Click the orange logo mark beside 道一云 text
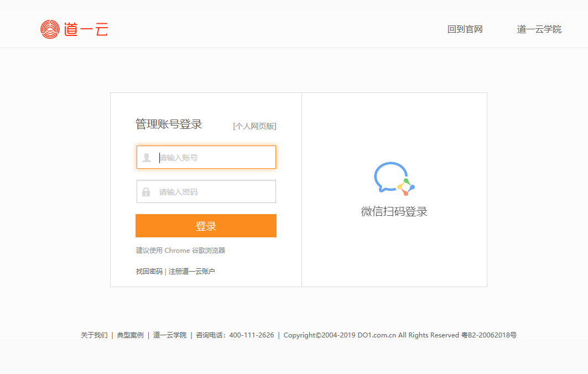 pyautogui.click(x=50, y=29)
